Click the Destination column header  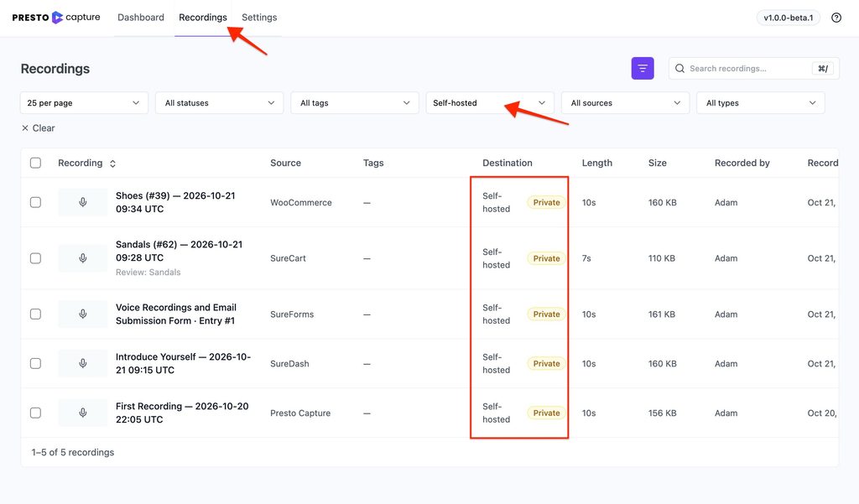click(508, 163)
